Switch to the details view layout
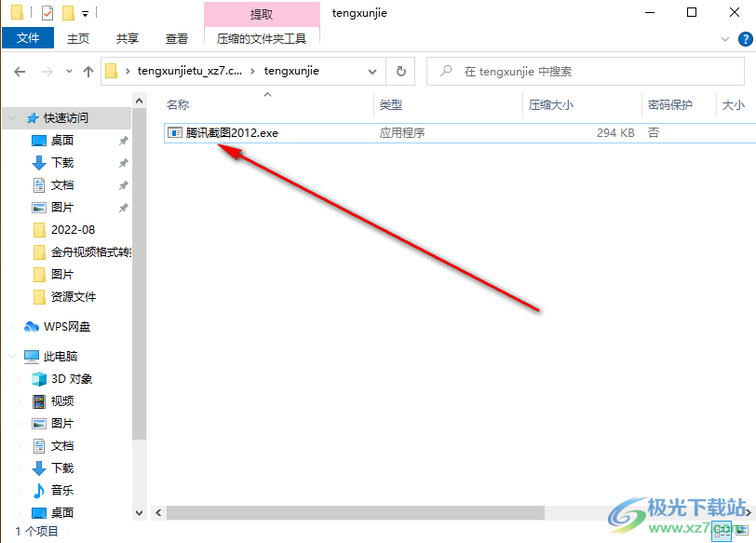 coord(722,531)
